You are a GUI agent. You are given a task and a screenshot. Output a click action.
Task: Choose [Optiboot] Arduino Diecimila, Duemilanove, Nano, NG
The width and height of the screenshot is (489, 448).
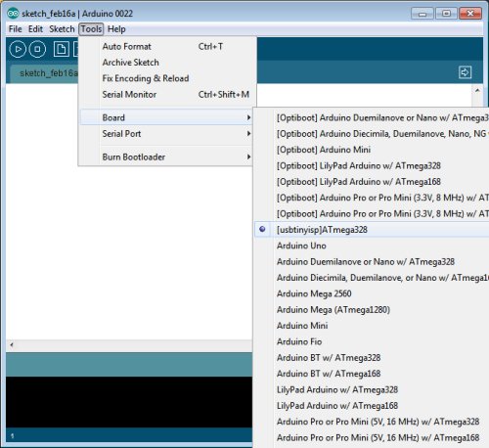pos(372,134)
